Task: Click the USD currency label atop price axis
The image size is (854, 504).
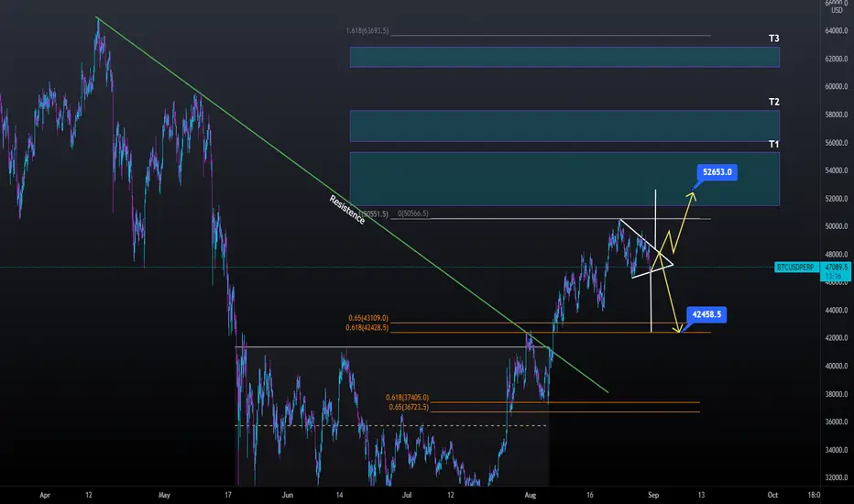Action: coord(837,10)
